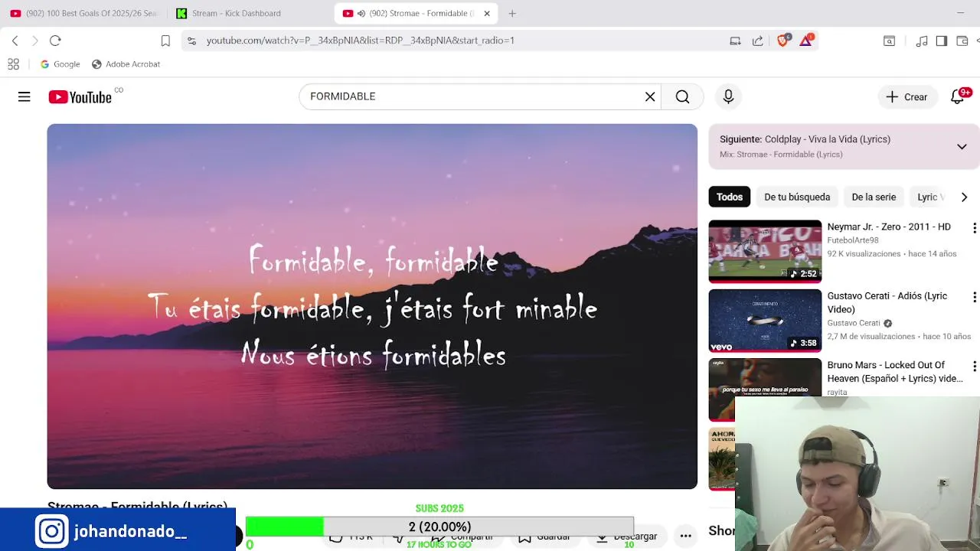This screenshot has height=551, width=980.
Task: Open the YouTube hamburger guide menu
Action: [24, 96]
